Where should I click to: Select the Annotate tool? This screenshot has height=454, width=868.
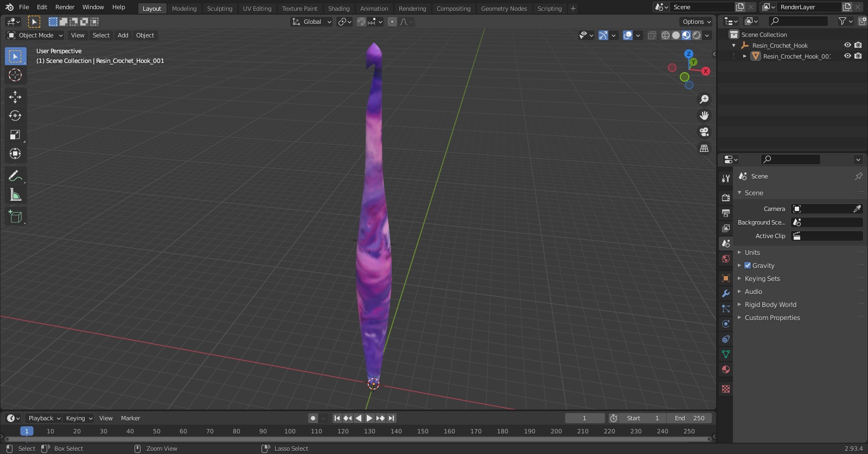coord(15,176)
